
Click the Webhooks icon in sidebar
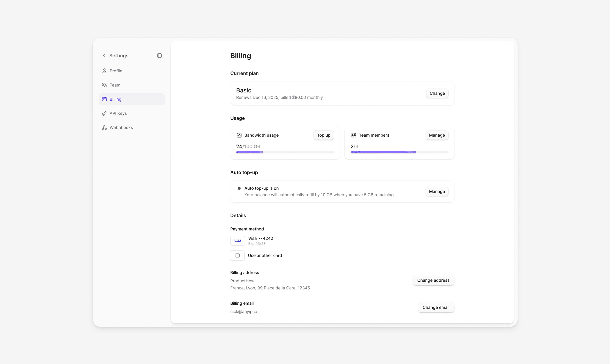[x=104, y=128]
